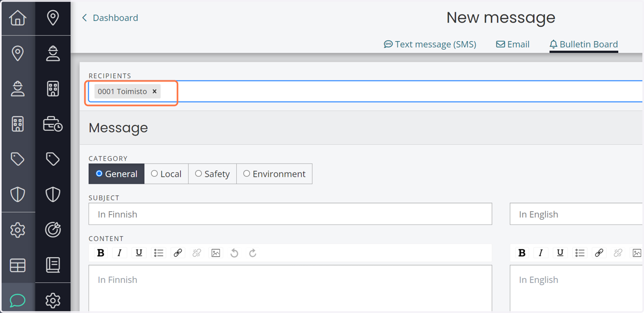Remove link in the English content editor
644x313 pixels.
pyautogui.click(x=618, y=253)
